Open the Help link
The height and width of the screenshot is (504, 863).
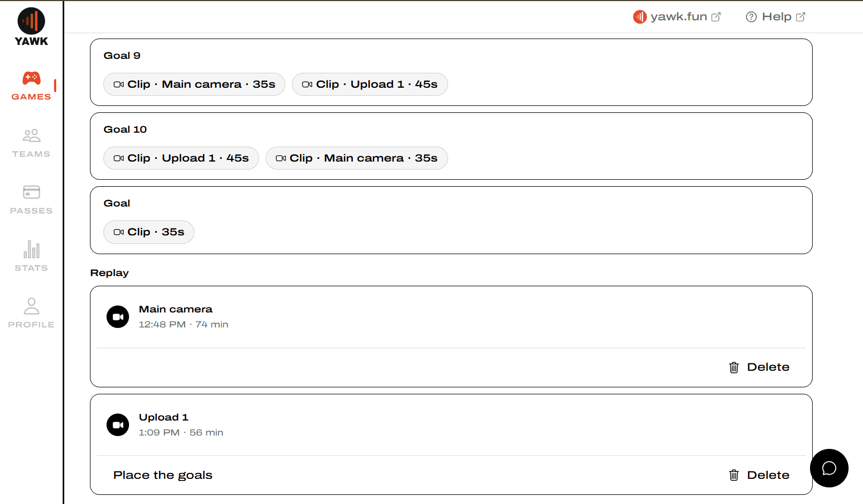click(x=776, y=17)
